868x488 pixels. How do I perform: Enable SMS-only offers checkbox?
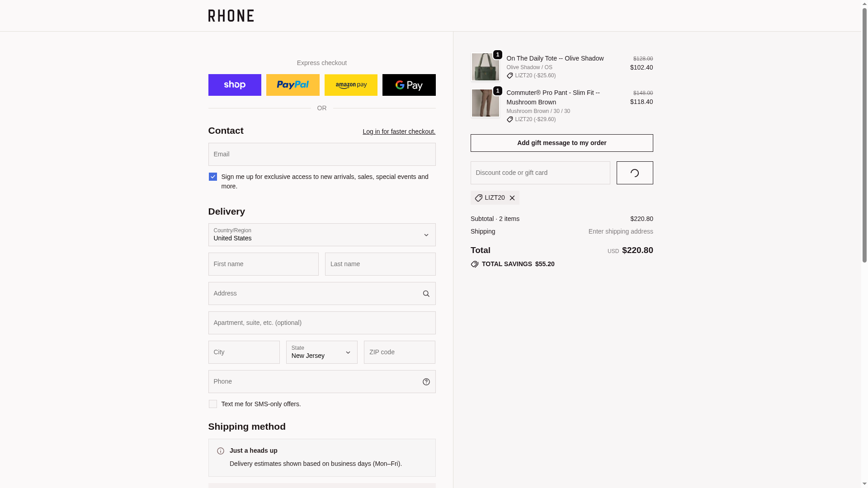coord(213,404)
